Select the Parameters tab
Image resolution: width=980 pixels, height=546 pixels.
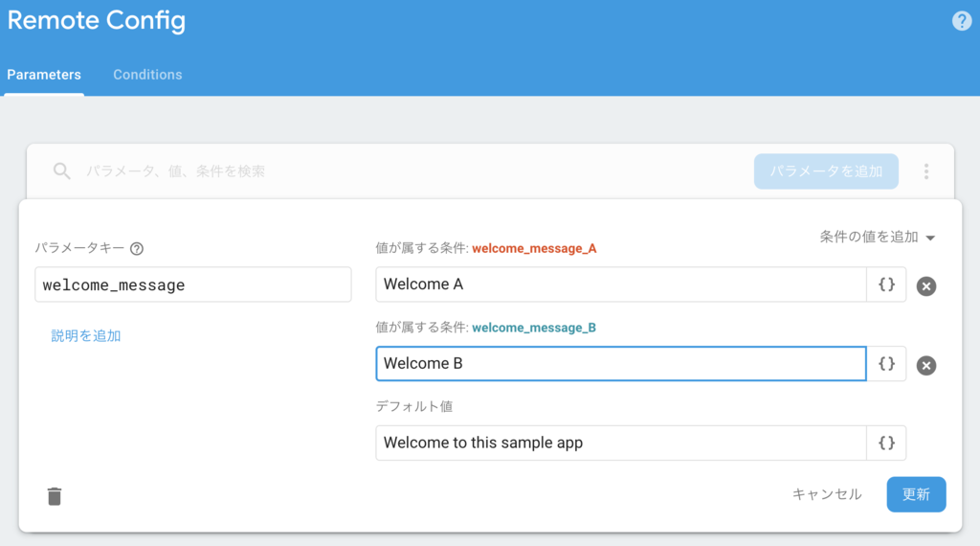point(44,75)
